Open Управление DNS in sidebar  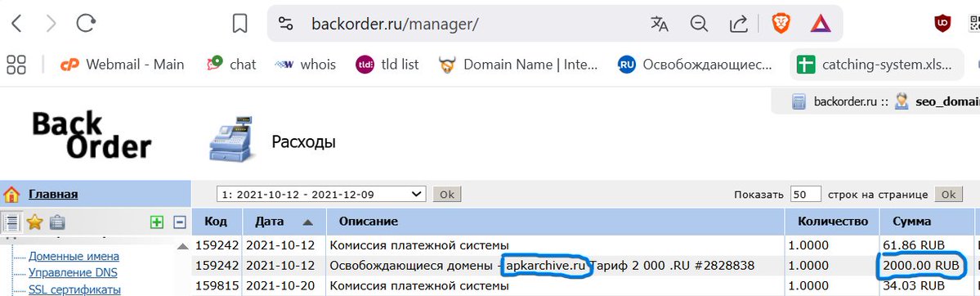tap(73, 272)
